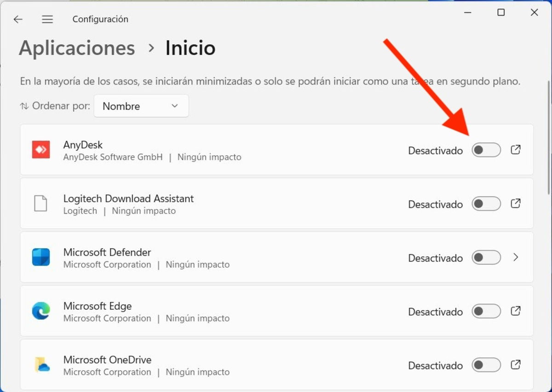Open AnyDesk via its external link icon
The width and height of the screenshot is (552, 392).
[x=516, y=149]
